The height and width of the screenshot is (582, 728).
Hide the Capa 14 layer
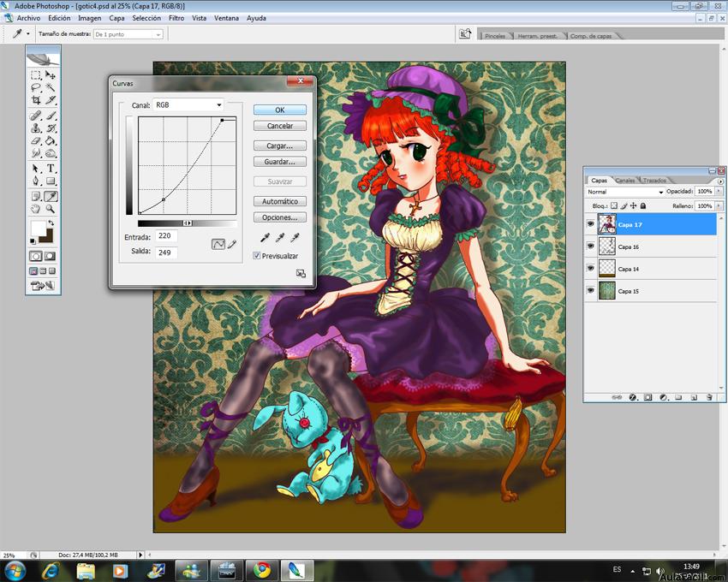point(591,269)
